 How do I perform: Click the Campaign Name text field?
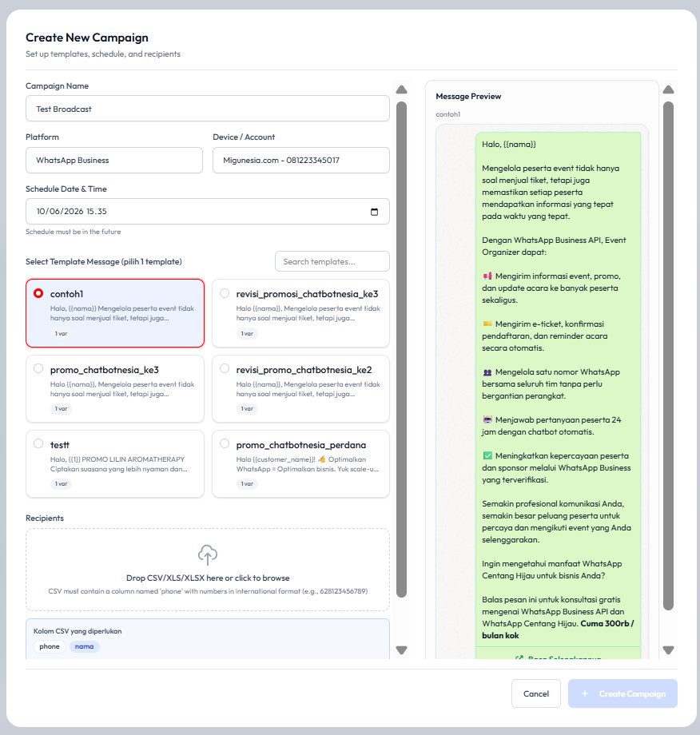click(208, 109)
